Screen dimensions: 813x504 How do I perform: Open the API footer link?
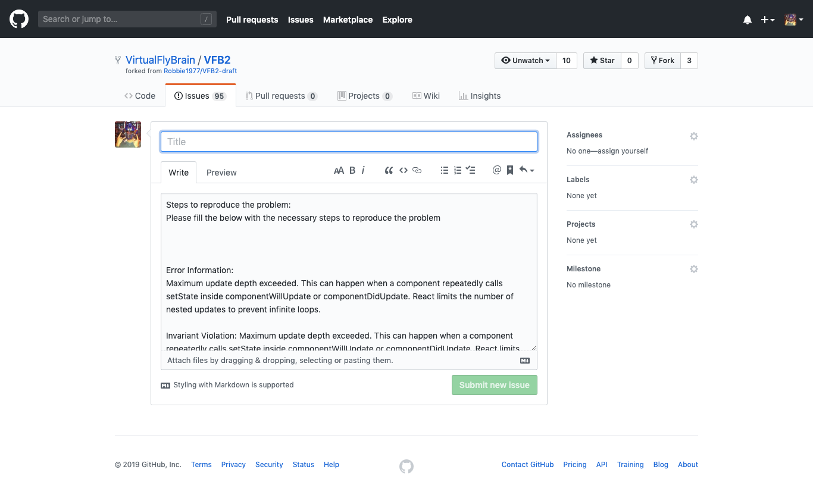pos(602,465)
